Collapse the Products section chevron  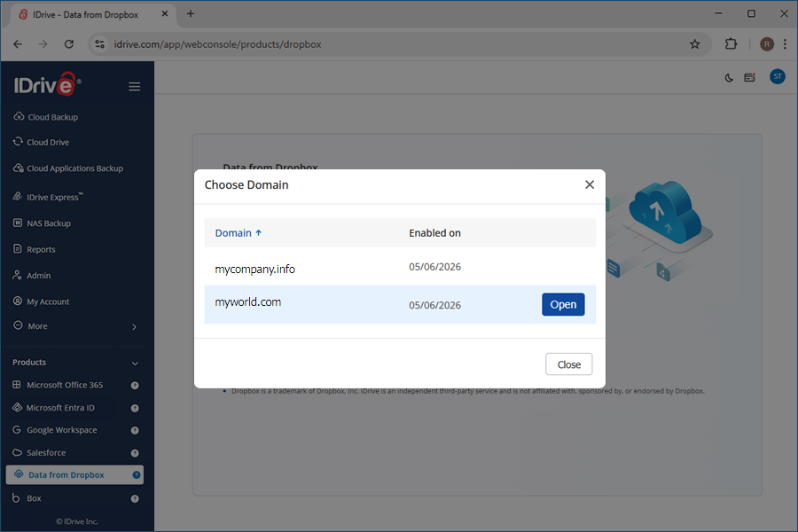coord(135,363)
